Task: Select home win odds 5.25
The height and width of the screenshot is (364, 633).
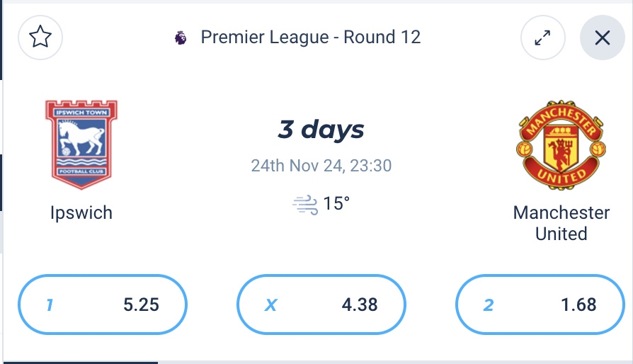Action: tap(103, 305)
